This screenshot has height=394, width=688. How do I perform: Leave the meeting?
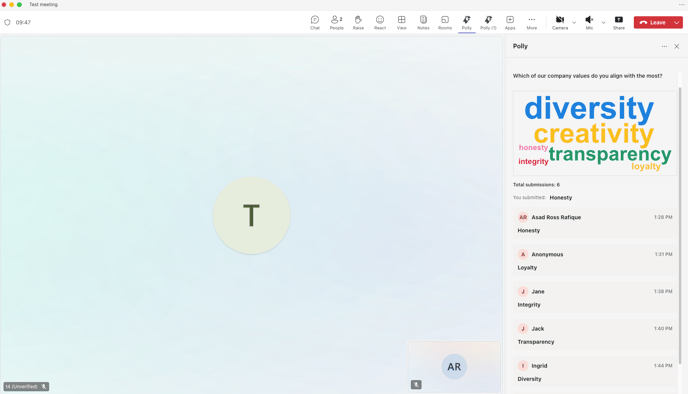pos(653,22)
